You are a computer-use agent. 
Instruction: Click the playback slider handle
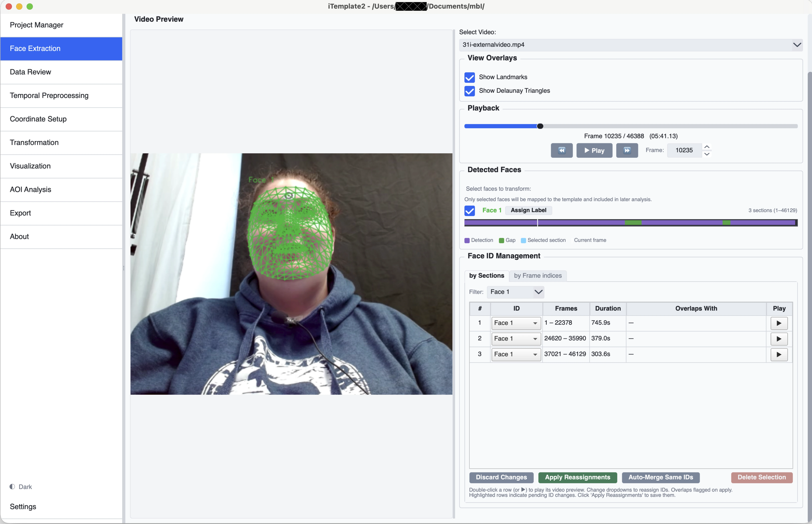(x=540, y=126)
